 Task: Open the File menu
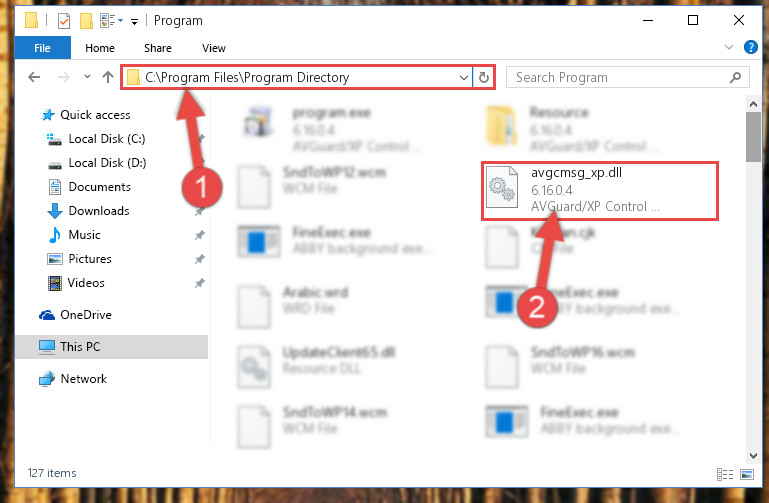click(x=42, y=48)
